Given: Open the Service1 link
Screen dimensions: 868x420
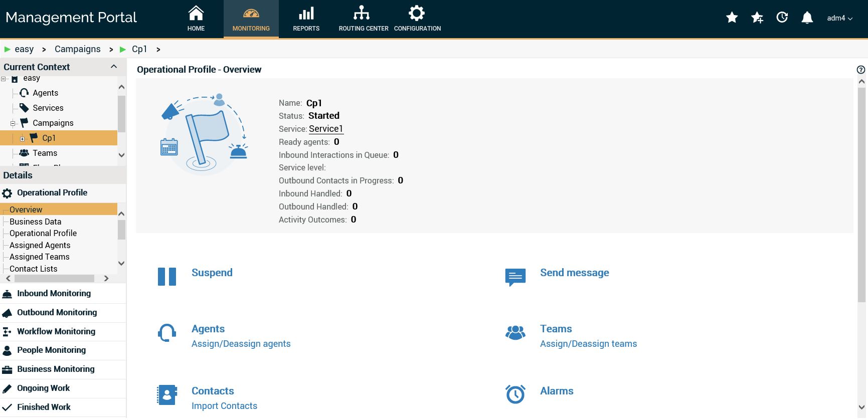Looking at the screenshot, I should (325, 129).
